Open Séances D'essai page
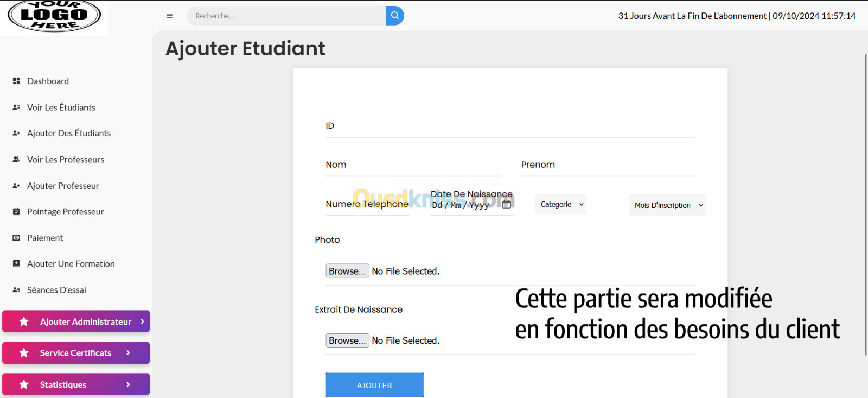The width and height of the screenshot is (868, 398). (x=56, y=290)
